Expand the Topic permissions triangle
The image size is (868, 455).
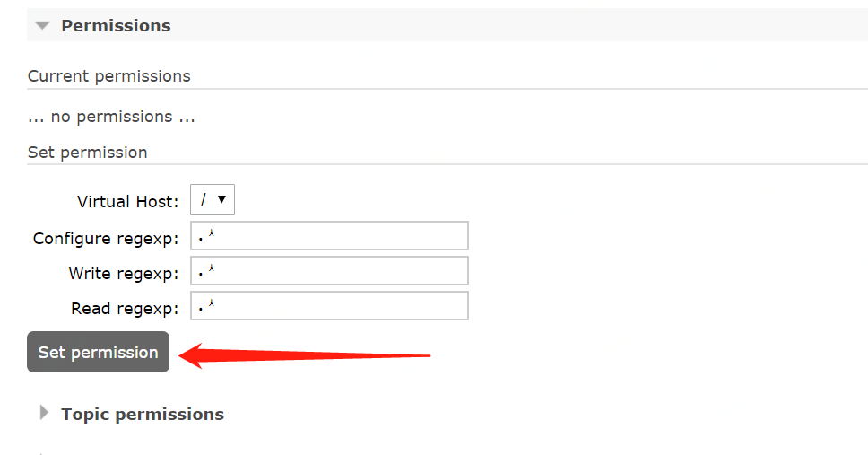tap(44, 414)
